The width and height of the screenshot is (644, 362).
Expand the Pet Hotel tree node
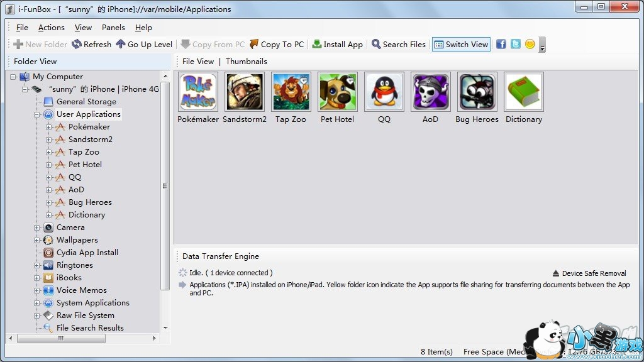[49, 165]
